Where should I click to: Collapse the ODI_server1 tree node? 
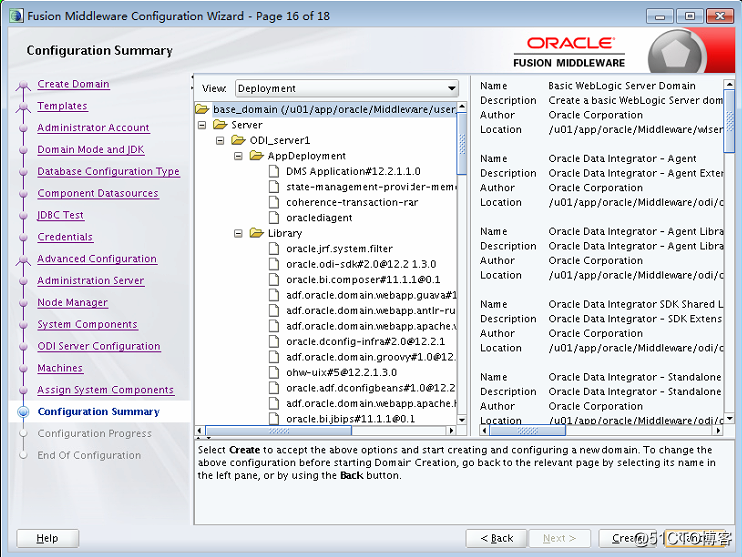click(220, 141)
